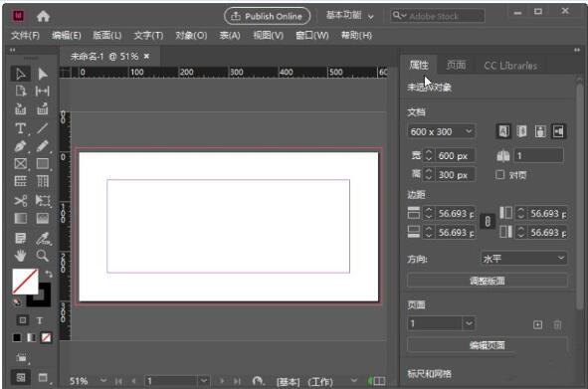588x389 pixels.
Task: Select the Zoom tool
Action: [x=43, y=256]
